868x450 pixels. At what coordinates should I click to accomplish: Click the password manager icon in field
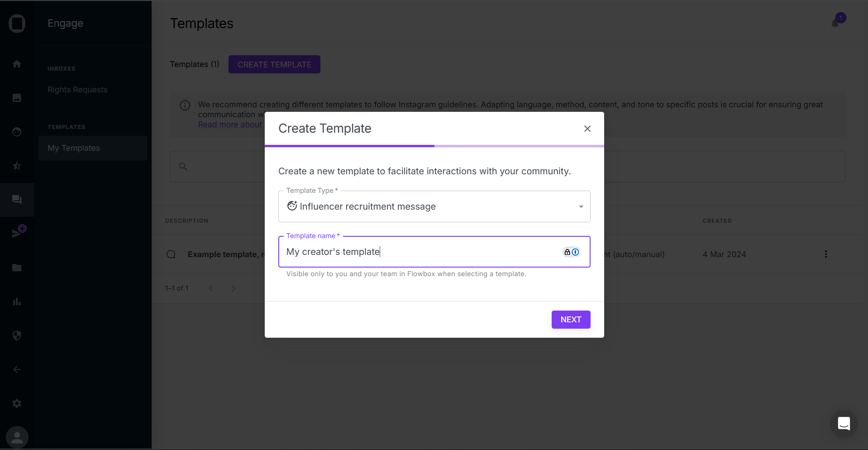[x=571, y=252]
